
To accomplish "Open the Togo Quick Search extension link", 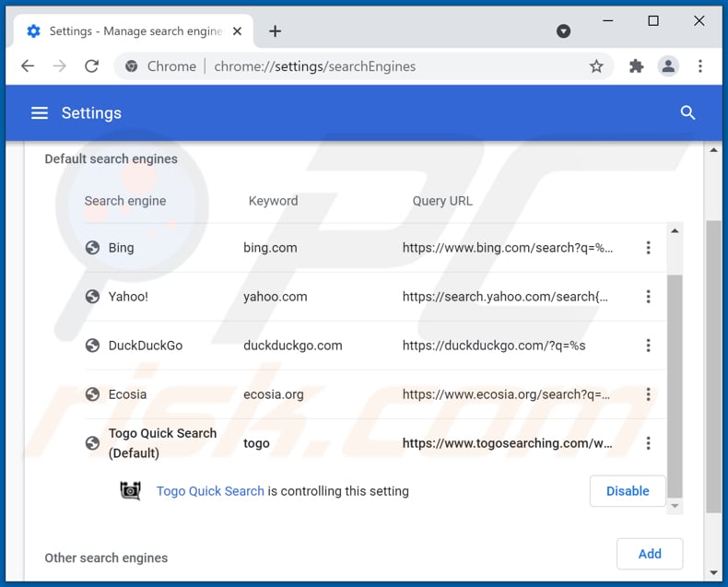I will click(210, 491).
